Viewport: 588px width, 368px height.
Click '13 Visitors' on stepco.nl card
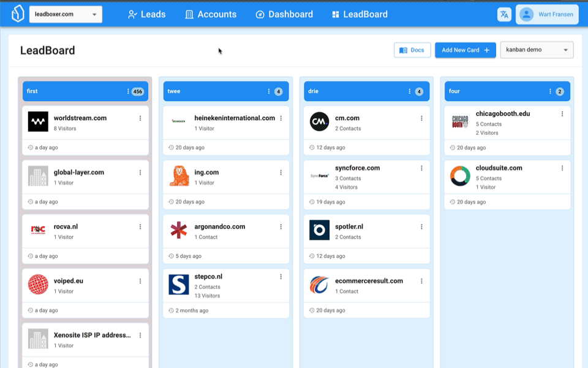(207, 296)
